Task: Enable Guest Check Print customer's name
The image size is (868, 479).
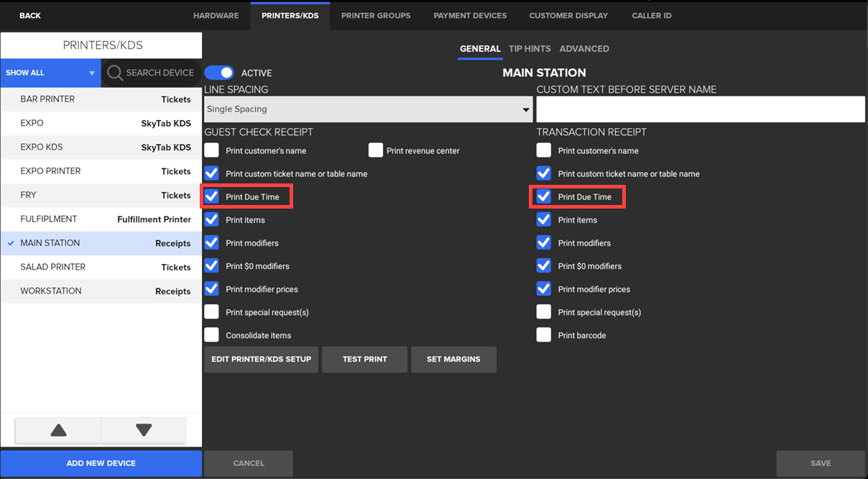Action: click(x=211, y=150)
